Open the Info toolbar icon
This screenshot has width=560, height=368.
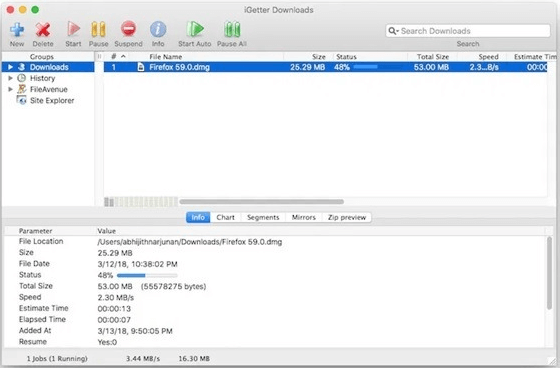pos(158,29)
